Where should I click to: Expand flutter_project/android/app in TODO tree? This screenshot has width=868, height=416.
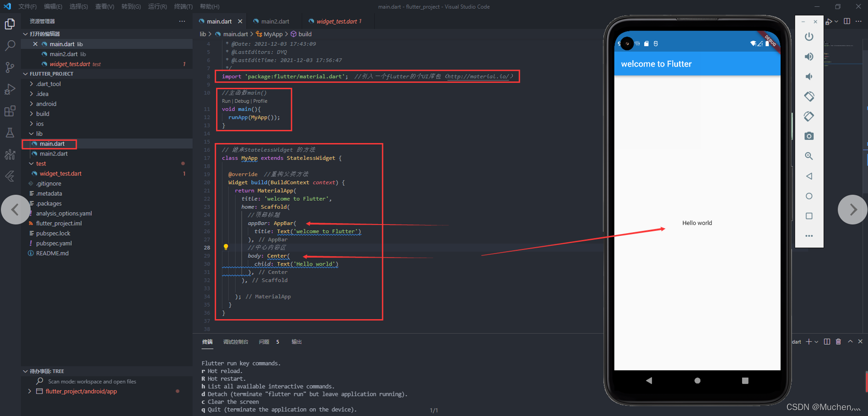tap(30, 391)
